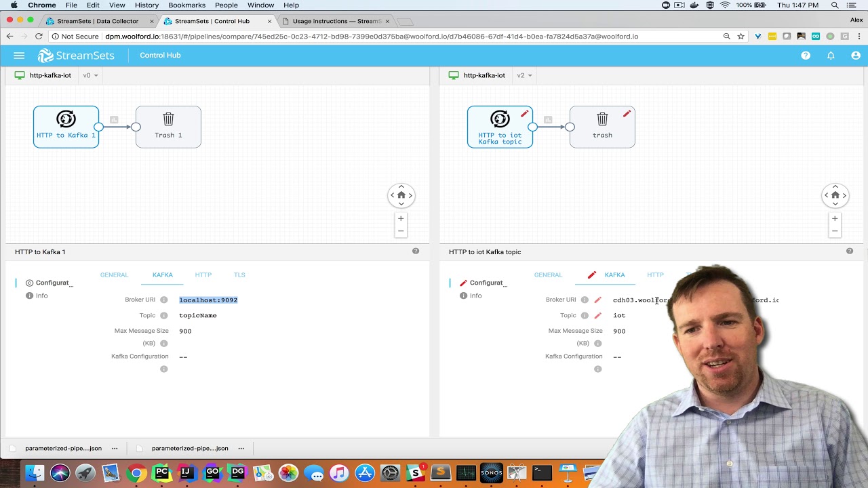Open Finder from the Dock

35,472
